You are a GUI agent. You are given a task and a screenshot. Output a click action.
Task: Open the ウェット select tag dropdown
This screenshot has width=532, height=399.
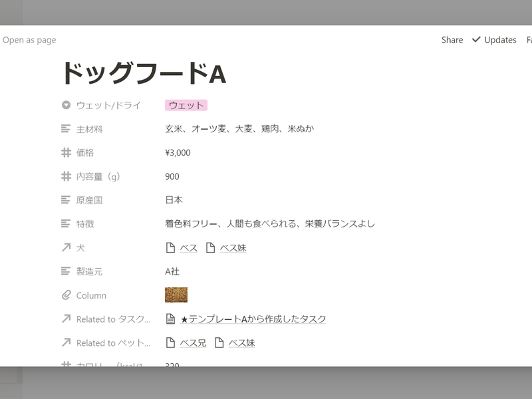tap(186, 105)
